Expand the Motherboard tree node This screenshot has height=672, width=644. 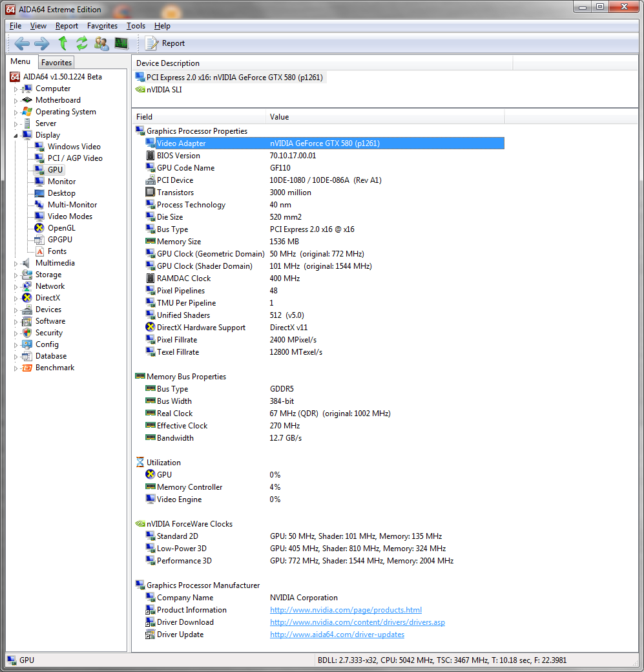[16, 101]
